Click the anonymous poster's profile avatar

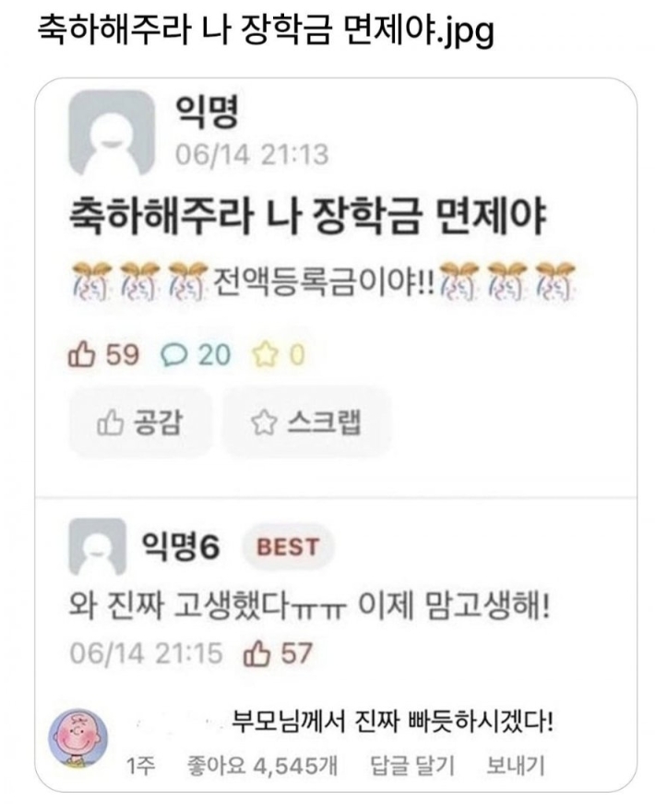[x=112, y=133]
